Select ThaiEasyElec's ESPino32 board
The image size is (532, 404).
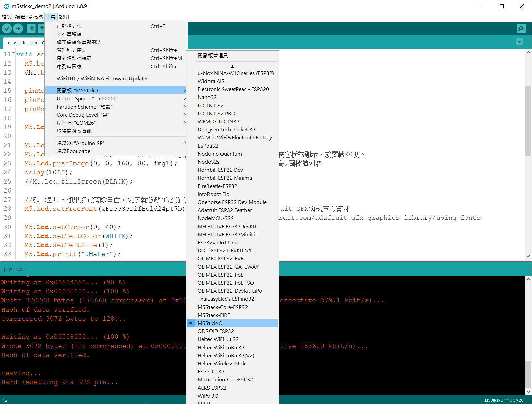click(x=232, y=299)
